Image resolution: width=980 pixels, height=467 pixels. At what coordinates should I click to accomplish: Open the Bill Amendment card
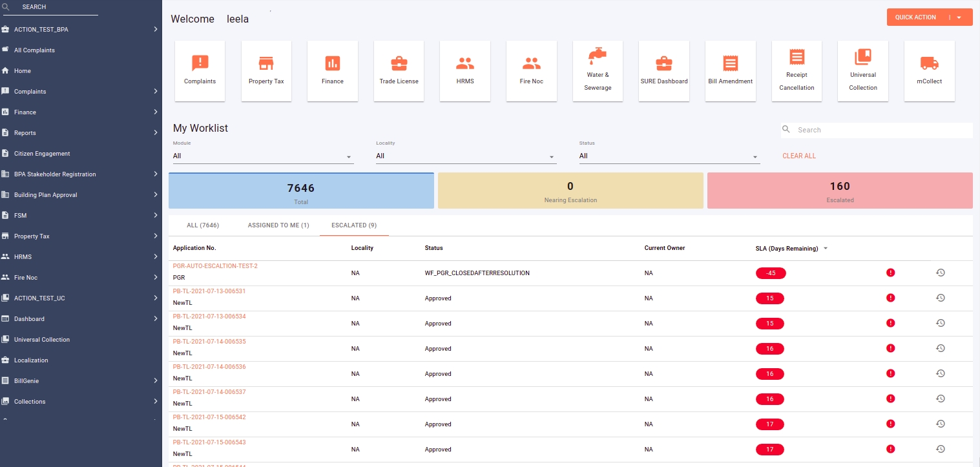click(730, 70)
